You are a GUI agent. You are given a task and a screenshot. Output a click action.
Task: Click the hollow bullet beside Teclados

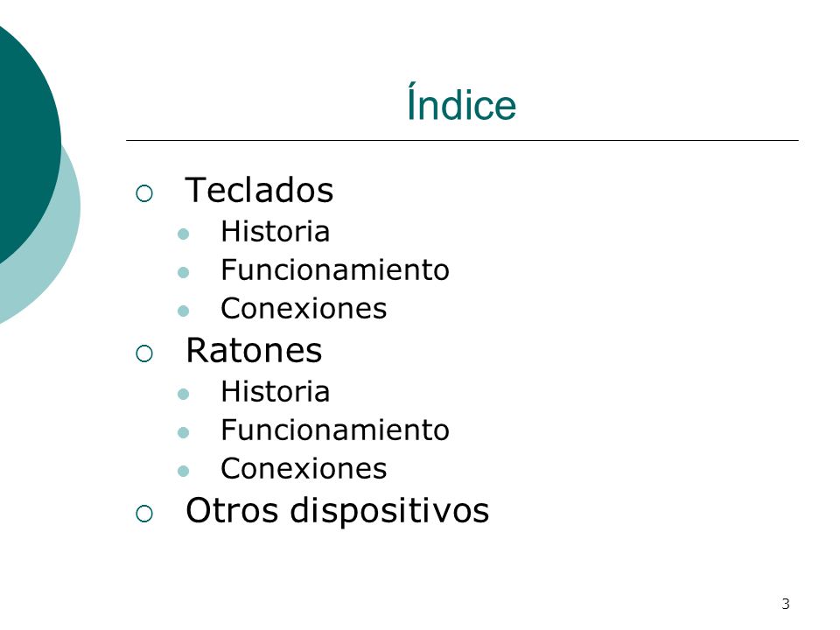coord(144,193)
